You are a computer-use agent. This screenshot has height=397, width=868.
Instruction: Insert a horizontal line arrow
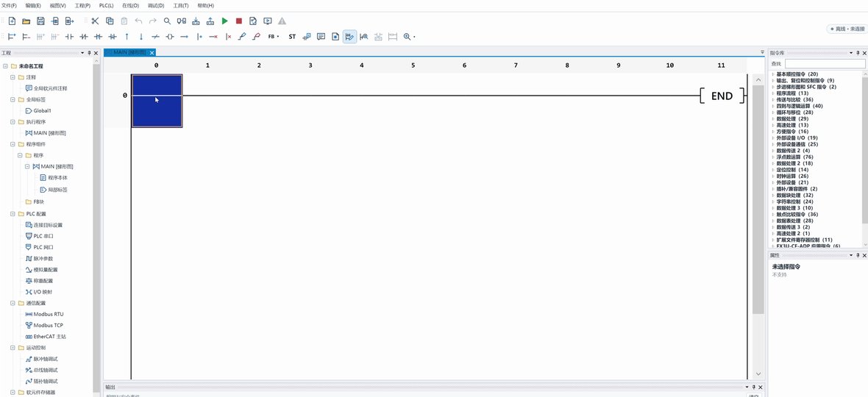click(185, 37)
